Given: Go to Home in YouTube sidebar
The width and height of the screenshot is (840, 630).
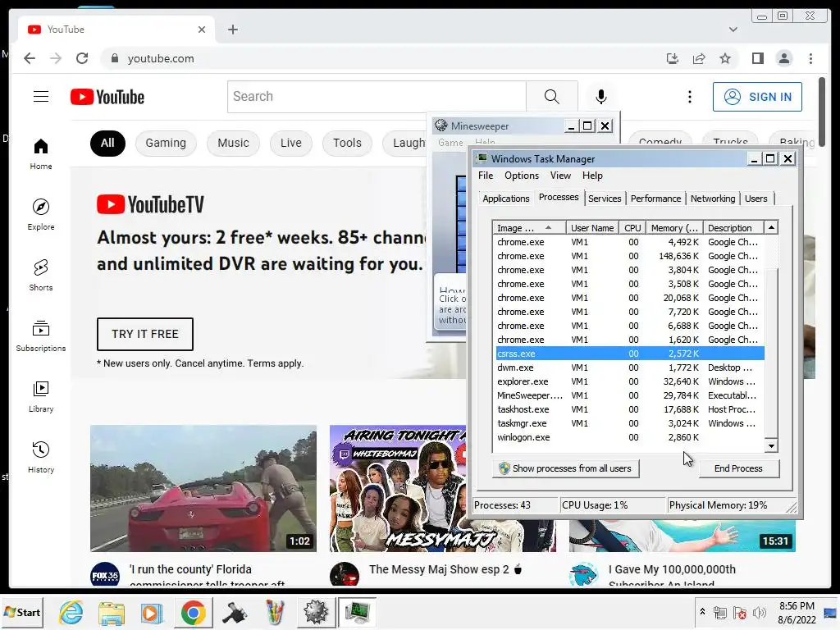Looking at the screenshot, I should click(41, 154).
